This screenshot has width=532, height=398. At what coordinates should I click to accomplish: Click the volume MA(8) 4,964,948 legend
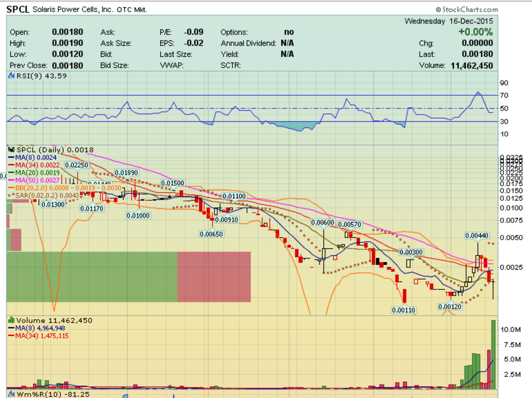[36, 328]
